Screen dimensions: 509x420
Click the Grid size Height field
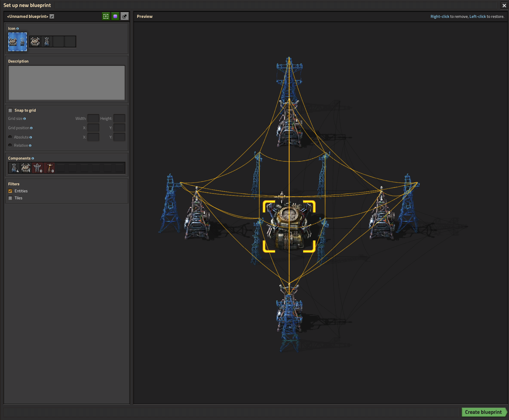(x=119, y=118)
